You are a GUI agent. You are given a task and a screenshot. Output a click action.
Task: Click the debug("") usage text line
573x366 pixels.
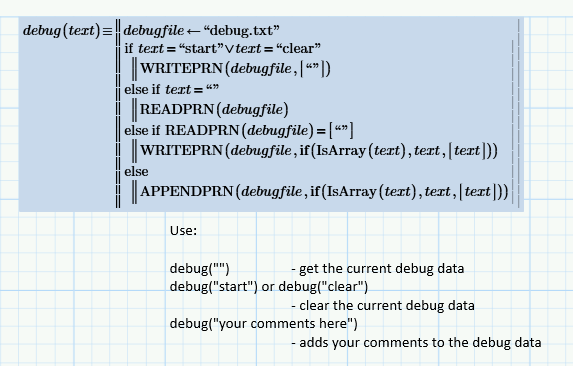pyautogui.click(x=200, y=269)
